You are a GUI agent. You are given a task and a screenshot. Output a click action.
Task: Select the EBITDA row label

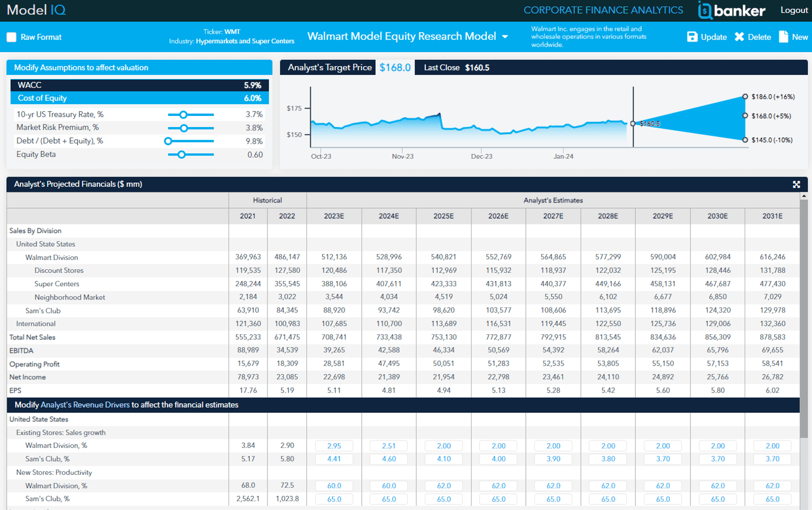click(21, 350)
